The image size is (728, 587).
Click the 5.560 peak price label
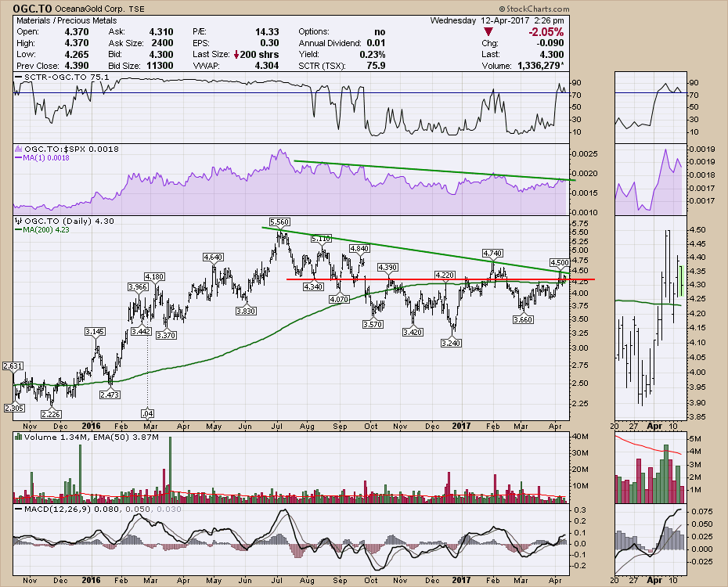279,221
